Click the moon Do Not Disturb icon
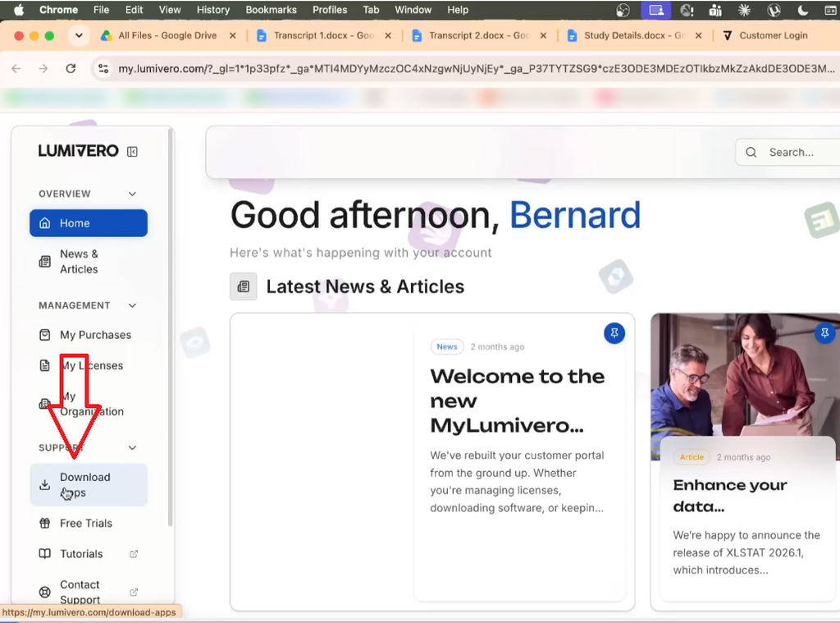Image resolution: width=840 pixels, height=623 pixels. coord(802,10)
